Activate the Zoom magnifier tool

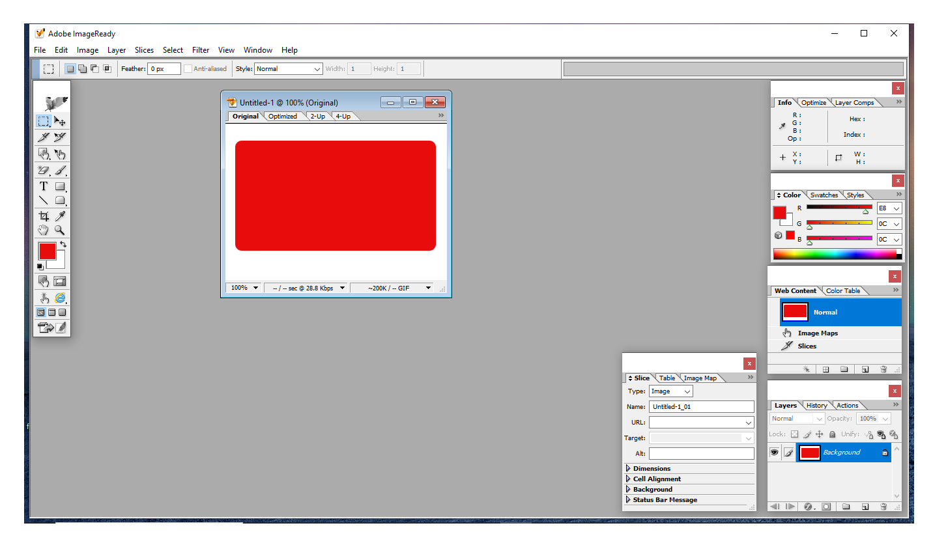click(x=60, y=230)
